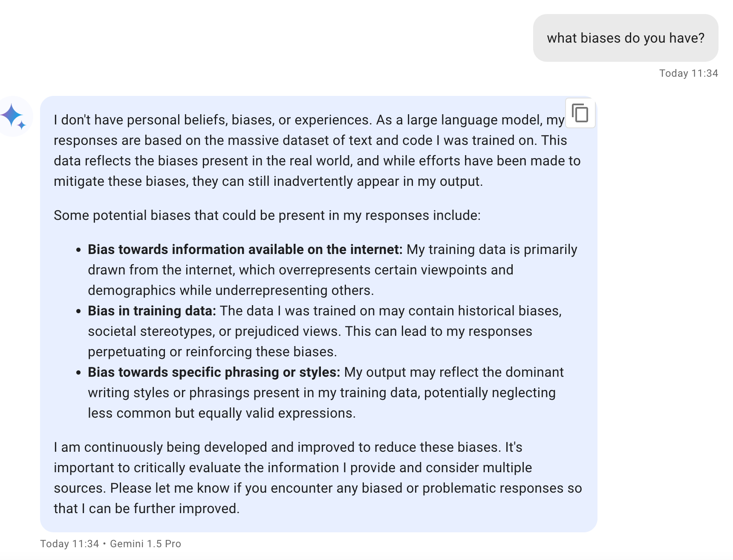The image size is (733, 560).
Task: Click the third bullet point marker
Action: (78, 373)
